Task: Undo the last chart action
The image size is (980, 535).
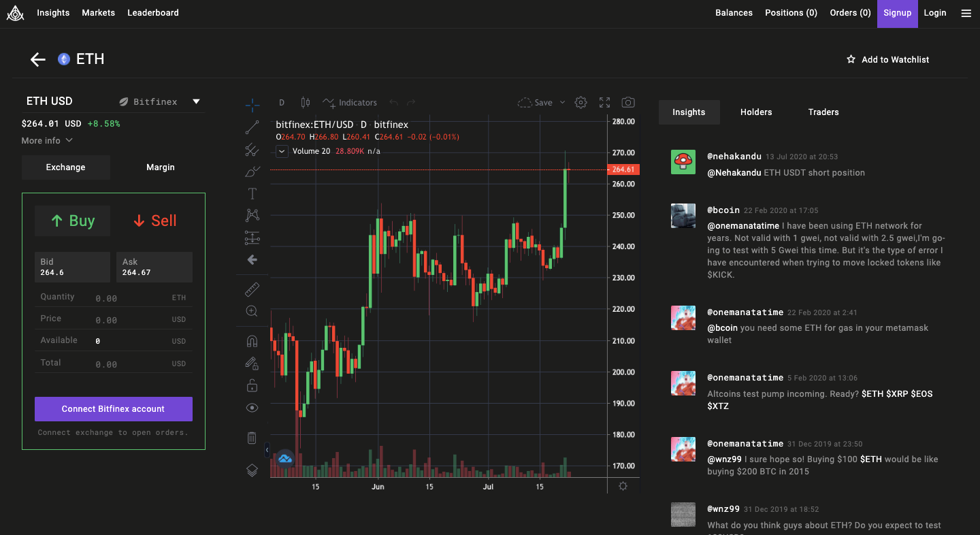Action: [393, 103]
